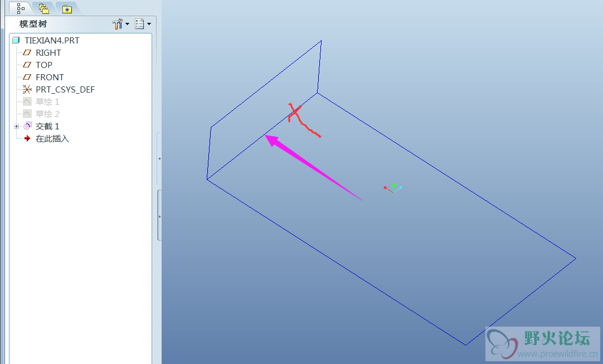Screen dimensions: 603x364
Task: Click the 草绘 2 sketch icon
Action: click(27, 114)
